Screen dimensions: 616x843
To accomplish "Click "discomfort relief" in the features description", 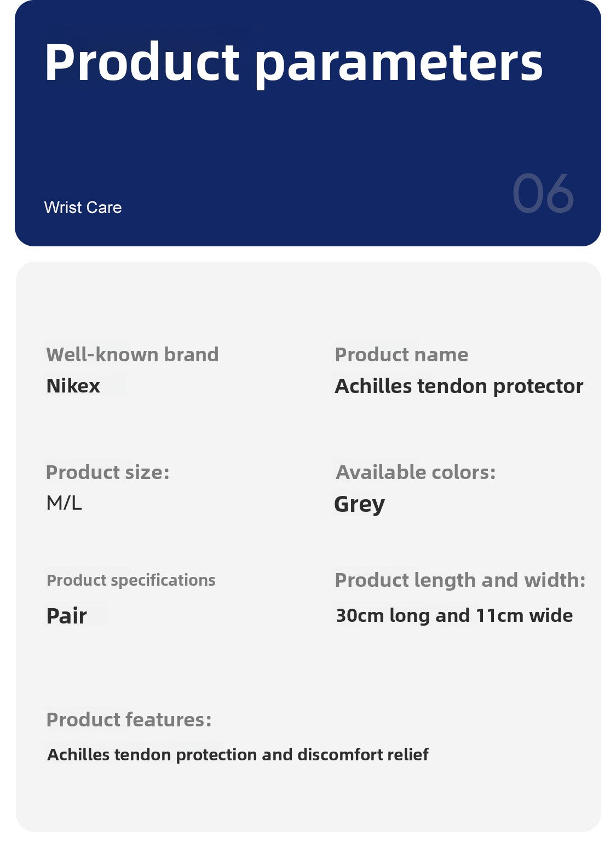I will click(x=362, y=755).
